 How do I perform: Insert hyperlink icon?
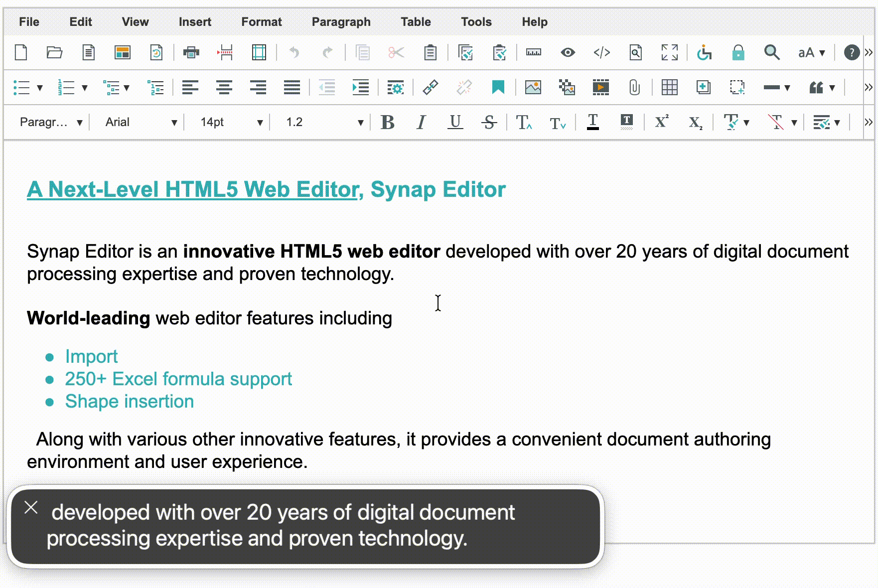pyautogui.click(x=430, y=88)
